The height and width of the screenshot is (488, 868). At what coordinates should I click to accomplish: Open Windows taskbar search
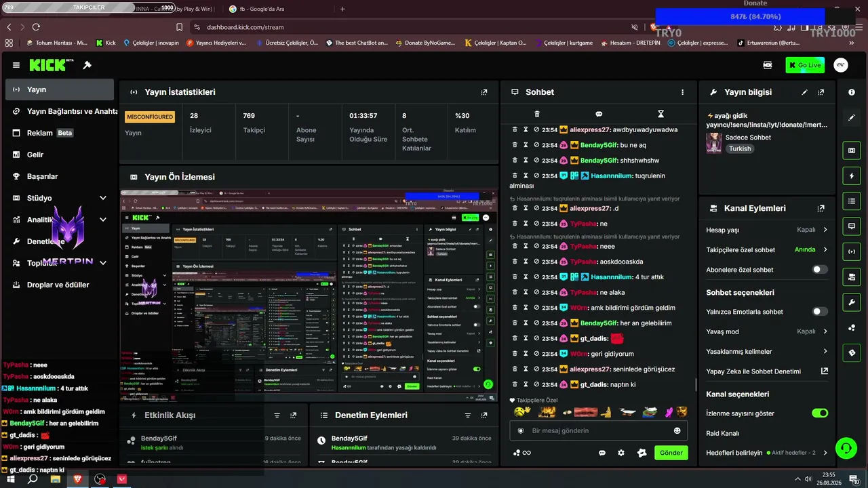point(33,479)
